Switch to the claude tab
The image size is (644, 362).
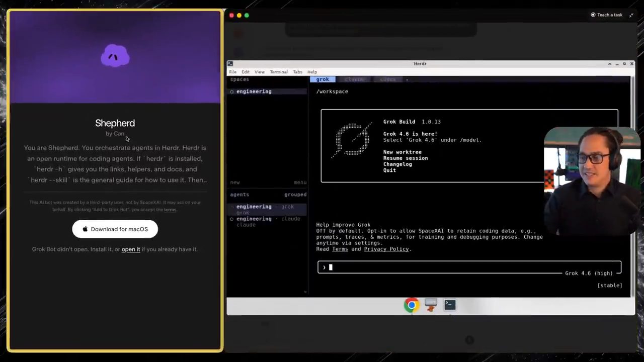[x=355, y=79]
